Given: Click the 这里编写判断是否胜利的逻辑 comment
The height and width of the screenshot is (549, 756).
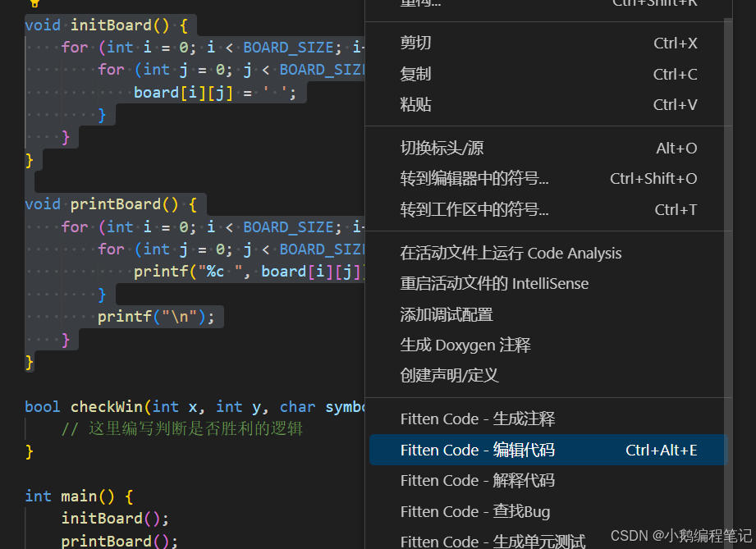Looking at the screenshot, I should click(182, 429).
